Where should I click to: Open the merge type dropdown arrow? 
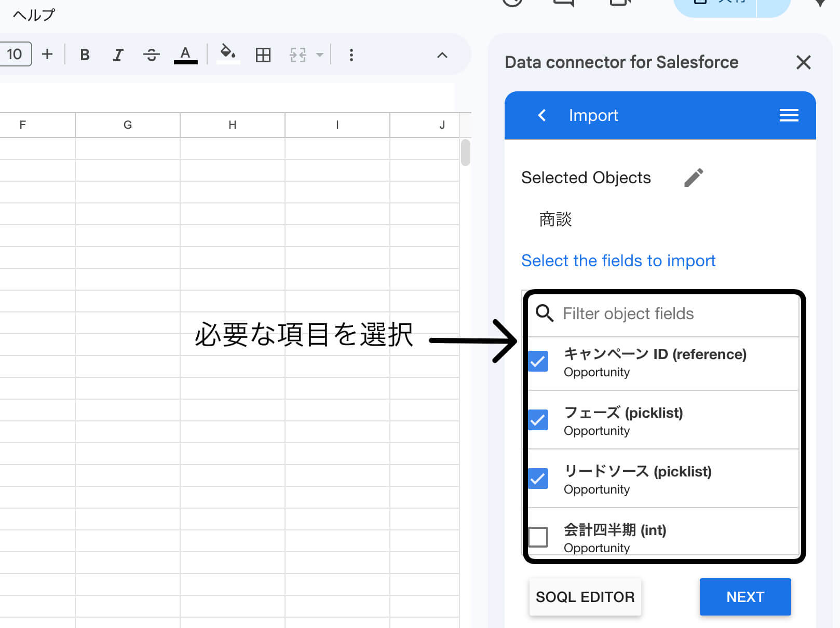click(319, 54)
